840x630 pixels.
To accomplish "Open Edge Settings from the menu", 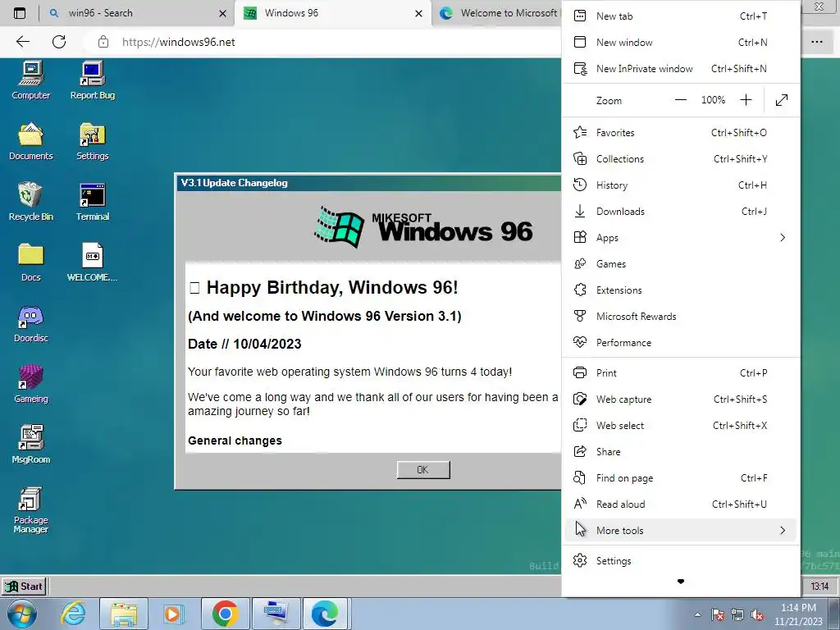I will [681, 561].
